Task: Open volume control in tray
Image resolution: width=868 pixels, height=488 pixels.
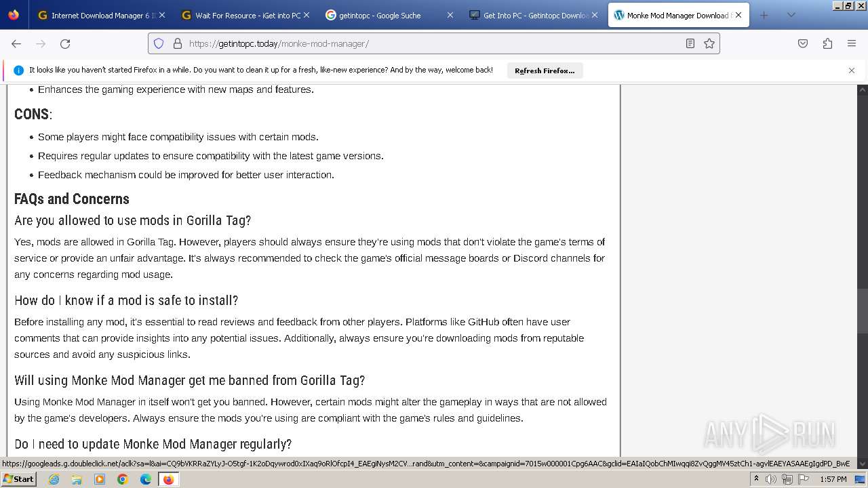Action: 771,479
